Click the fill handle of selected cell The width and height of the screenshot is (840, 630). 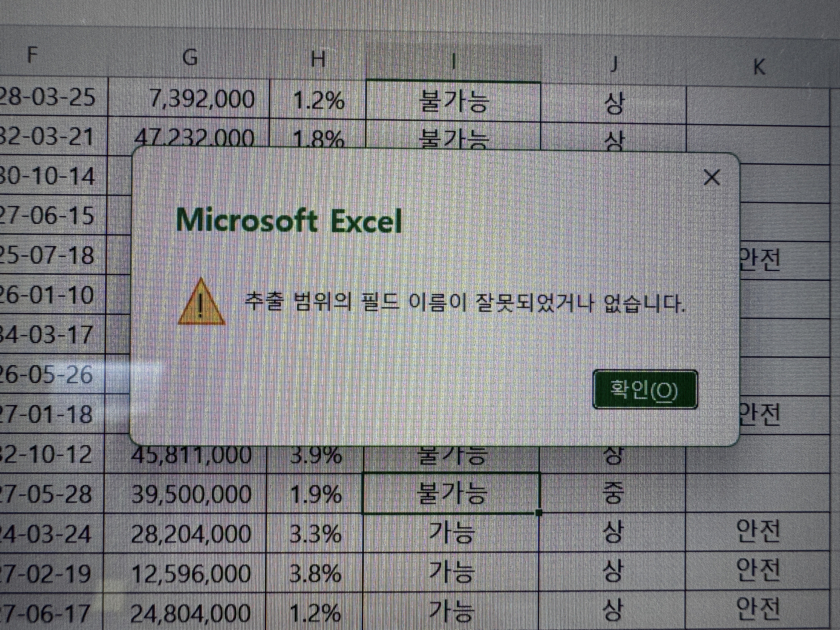click(539, 513)
